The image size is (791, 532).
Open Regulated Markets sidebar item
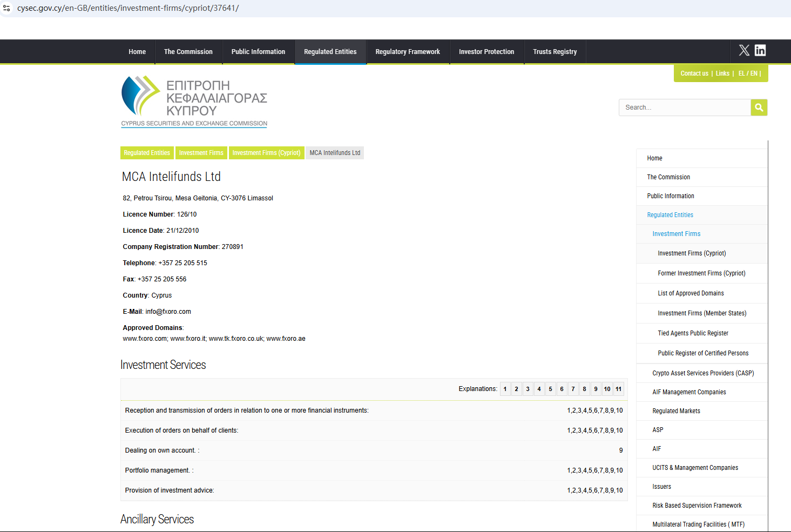pos(702,411)
